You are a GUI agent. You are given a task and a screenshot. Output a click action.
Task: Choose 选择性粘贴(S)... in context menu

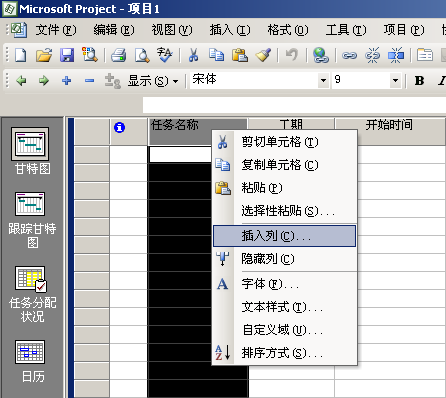pyautogui.click(x=285, y=211)
